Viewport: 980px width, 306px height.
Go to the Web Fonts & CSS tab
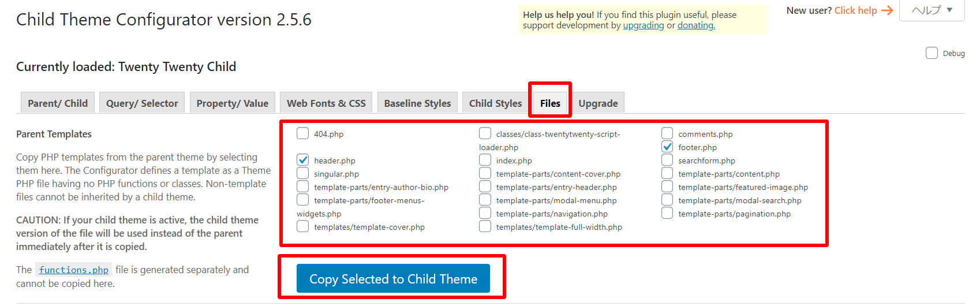click(326, 103)
